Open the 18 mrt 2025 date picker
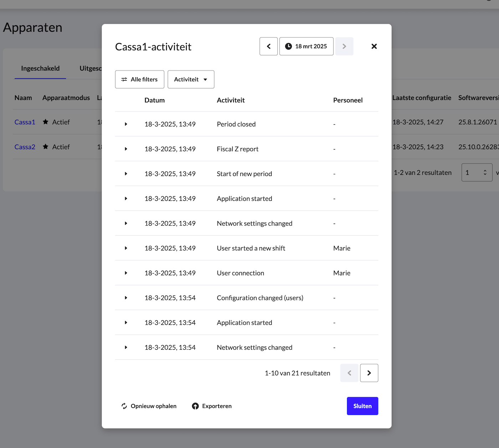The image size is (499, 448). pyautogui.click(x=306, y=46)
